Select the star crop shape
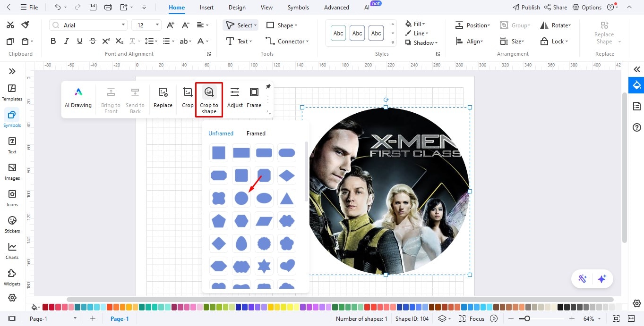644x326 pixels. (264, 266)
